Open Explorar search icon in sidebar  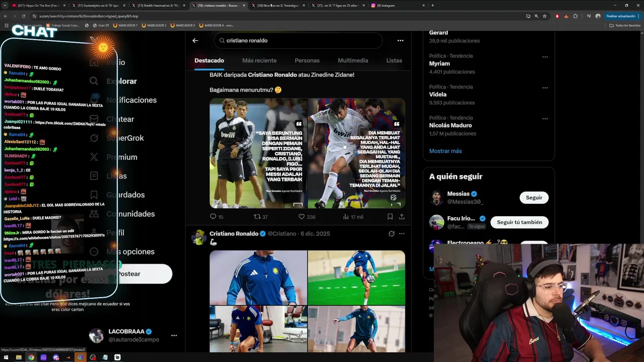click(94, 81)
